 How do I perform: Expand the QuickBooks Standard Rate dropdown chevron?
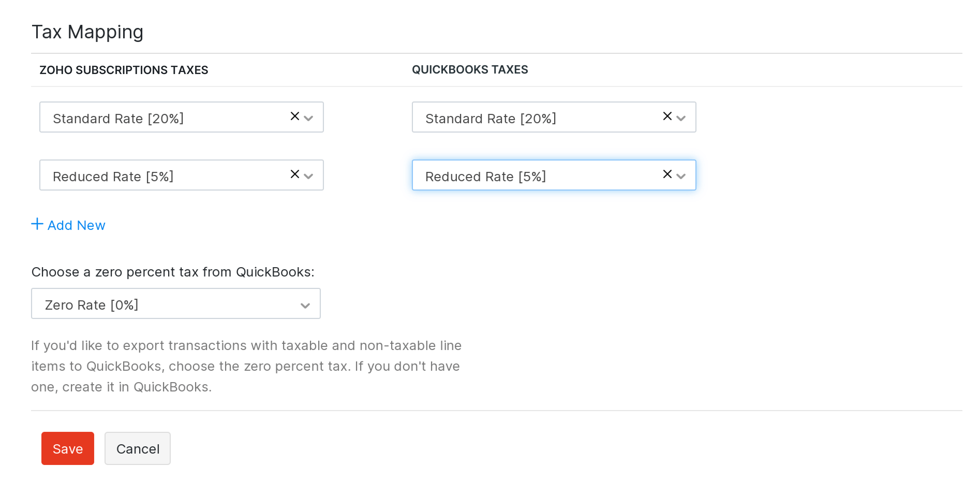click(681, 118)
